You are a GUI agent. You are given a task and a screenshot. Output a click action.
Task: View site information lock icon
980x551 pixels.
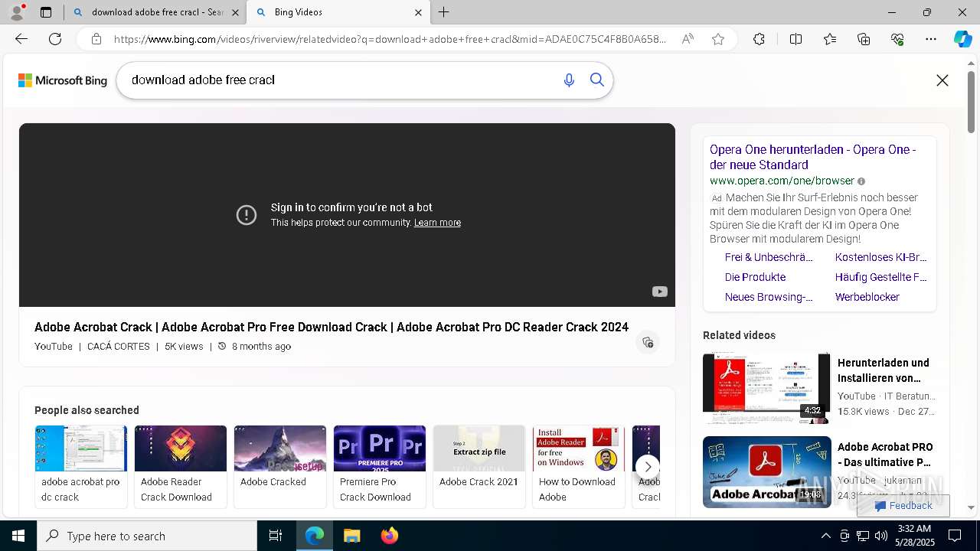96,39
